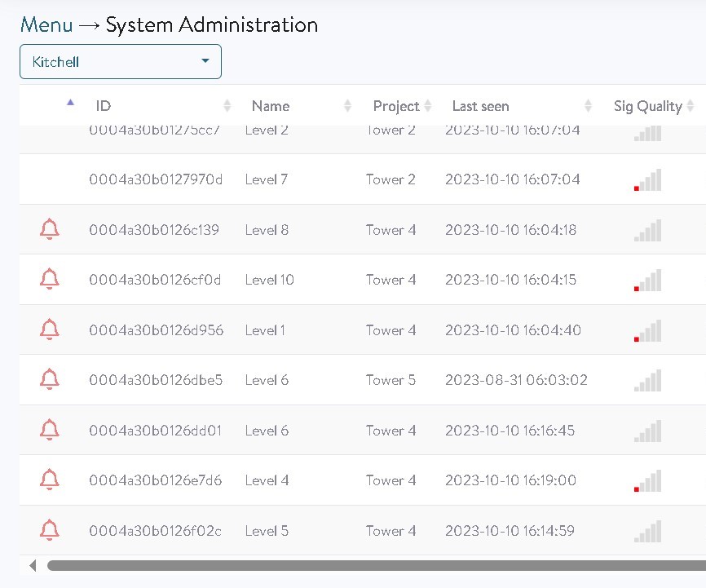The image size is (706, 588).
Task: Sort the table by ID column
Action: click(x=104, y=106)
